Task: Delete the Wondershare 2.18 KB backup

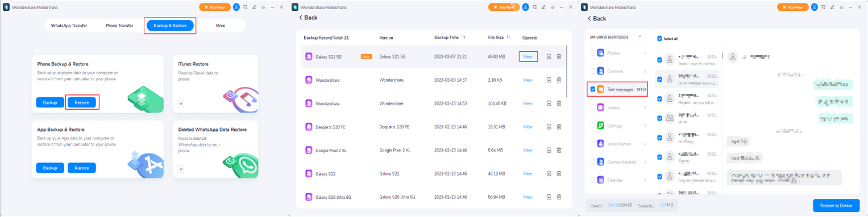Action: coord(559,80)
